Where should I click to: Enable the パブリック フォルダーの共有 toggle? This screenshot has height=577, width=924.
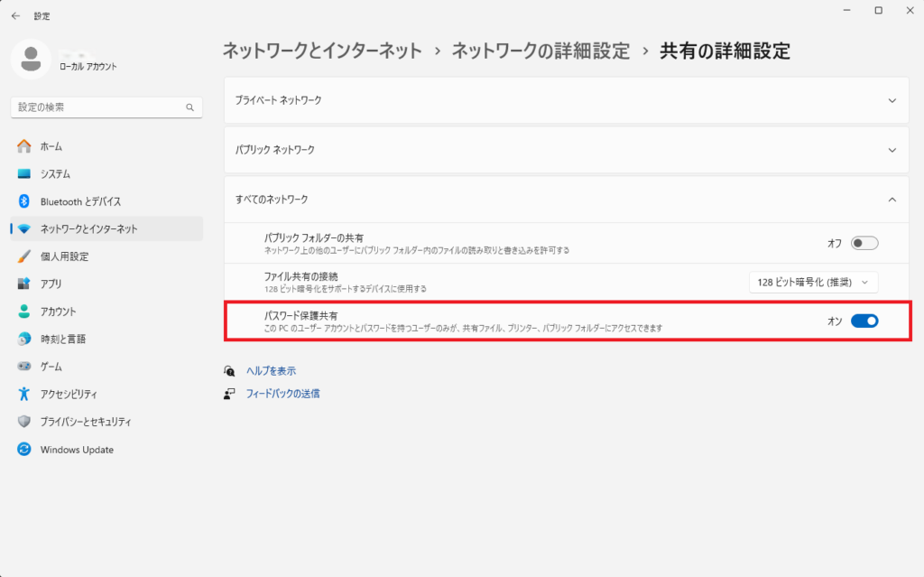click(864, 243)
